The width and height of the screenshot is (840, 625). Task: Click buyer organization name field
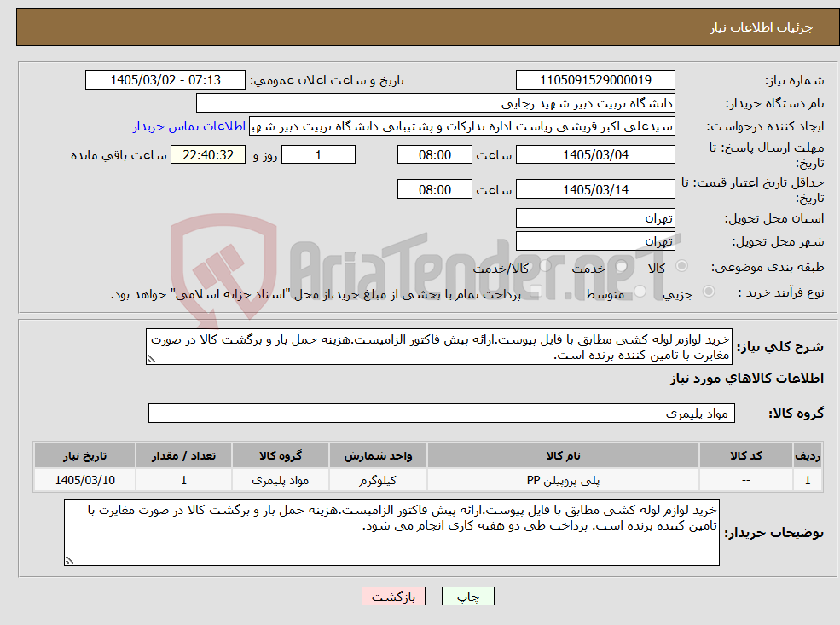pyautogui.click(x=436, y=103)
